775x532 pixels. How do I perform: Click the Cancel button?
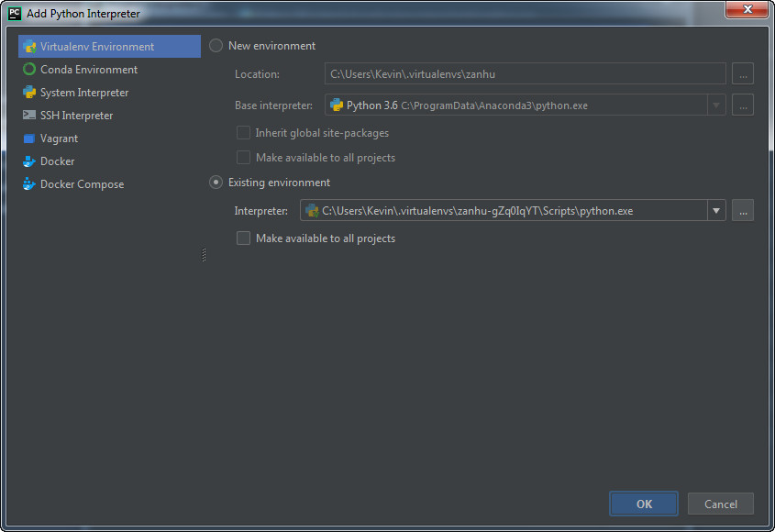pos(721,504)
